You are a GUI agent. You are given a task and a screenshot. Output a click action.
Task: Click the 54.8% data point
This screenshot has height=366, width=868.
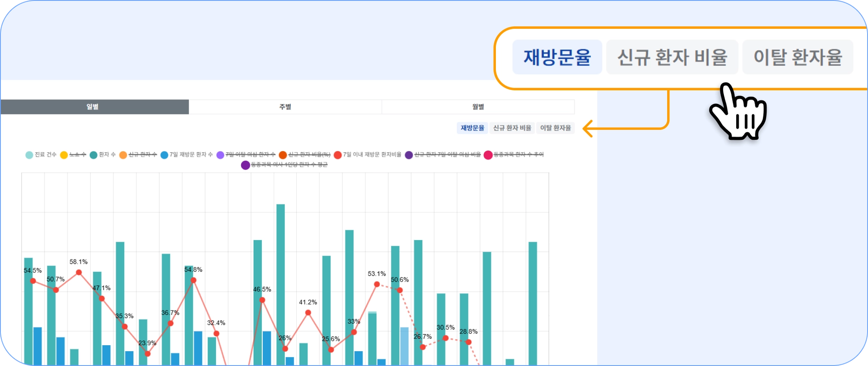coord(193,280)
